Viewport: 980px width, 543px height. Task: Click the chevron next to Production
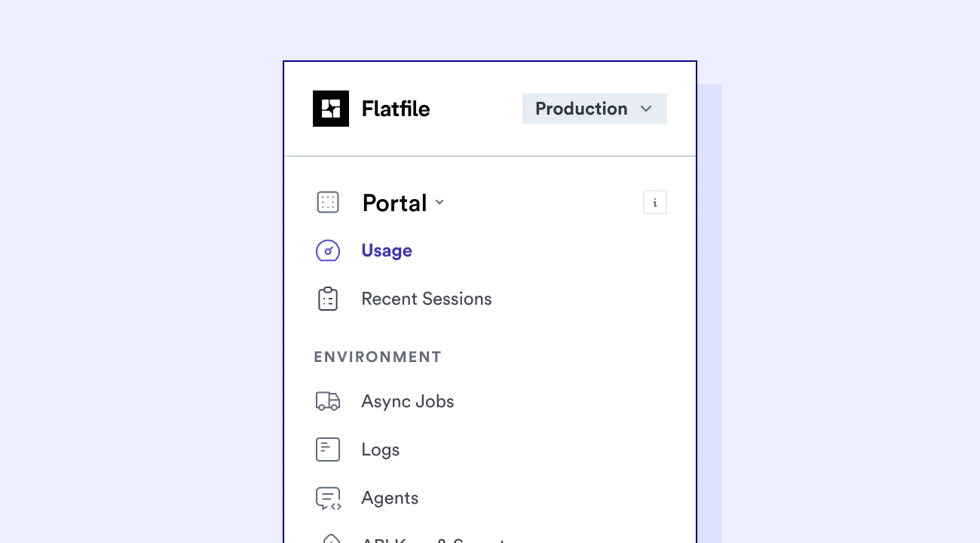point(646,109)
